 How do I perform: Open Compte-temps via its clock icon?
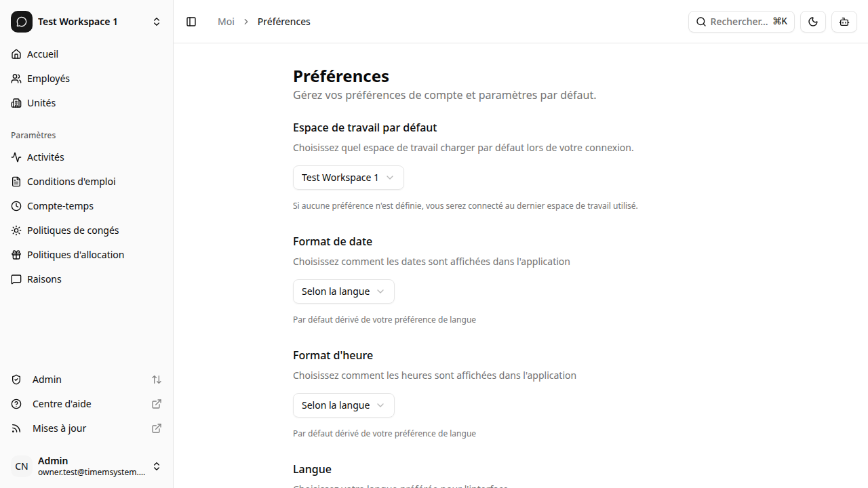click(x=16, y=205)
